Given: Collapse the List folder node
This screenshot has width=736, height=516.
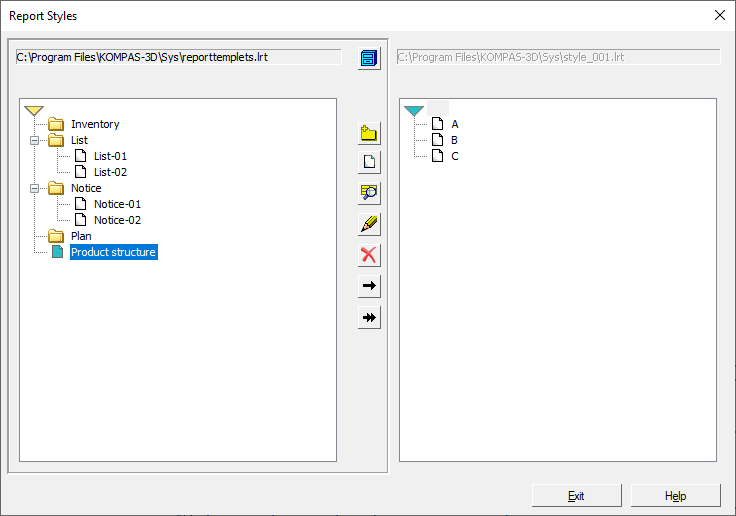Looking at the screenshot, I should pos(34,140).
